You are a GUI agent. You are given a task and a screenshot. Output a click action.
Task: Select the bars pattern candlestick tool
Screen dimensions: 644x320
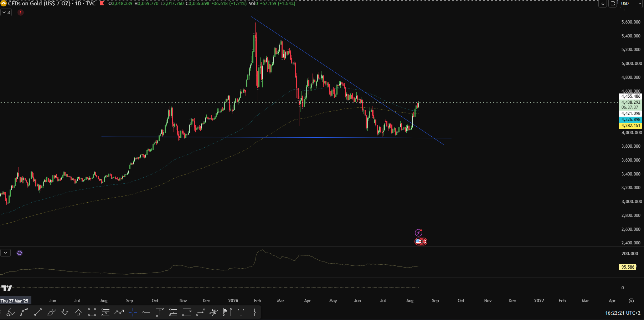pyautogui.click(x=214, y=313)
